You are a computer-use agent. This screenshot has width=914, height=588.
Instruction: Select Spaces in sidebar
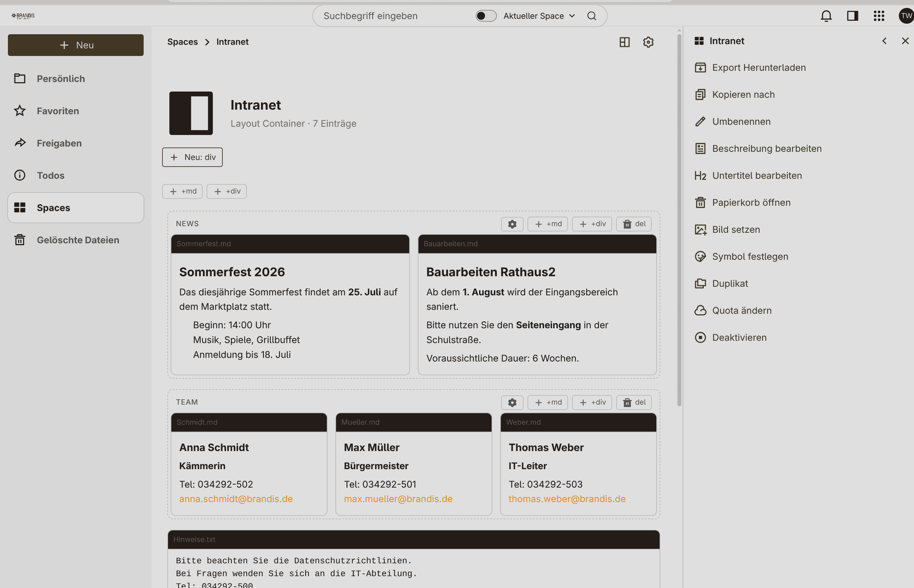tap(76, 208)
